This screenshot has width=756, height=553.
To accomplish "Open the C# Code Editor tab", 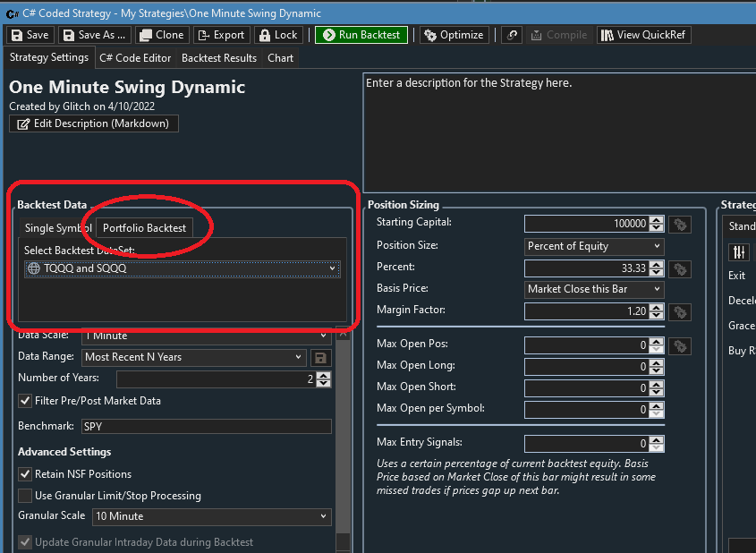I will 134,58.
